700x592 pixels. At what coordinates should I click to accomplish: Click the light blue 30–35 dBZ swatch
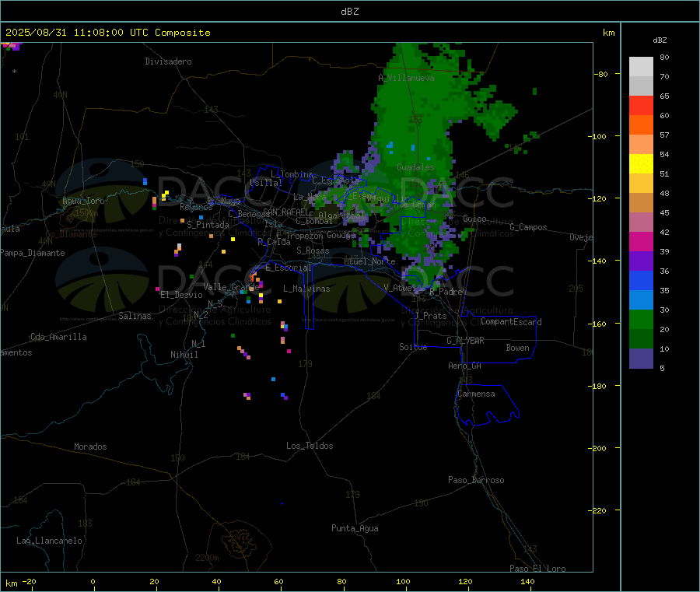click(x=641, y=300)
